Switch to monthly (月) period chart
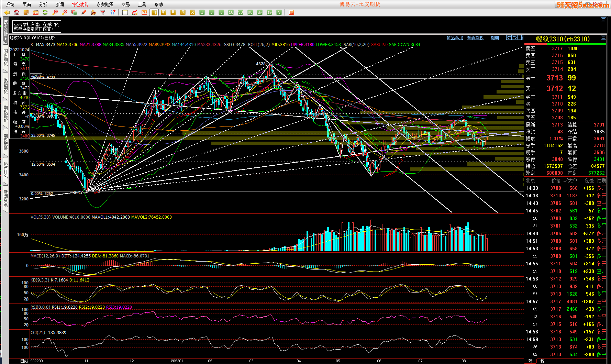This screenshot has width=611, height=364. 173,12
